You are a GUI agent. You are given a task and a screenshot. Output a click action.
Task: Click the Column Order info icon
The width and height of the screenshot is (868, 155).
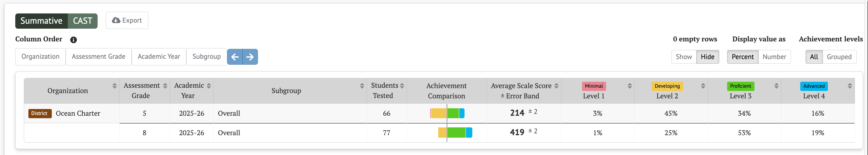click(73, 40)
